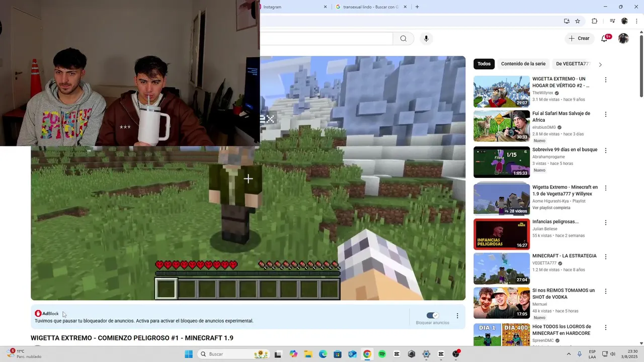Show more filter chips with right arrow
Screen dimensions: 644x362
(x=600, y=64)
